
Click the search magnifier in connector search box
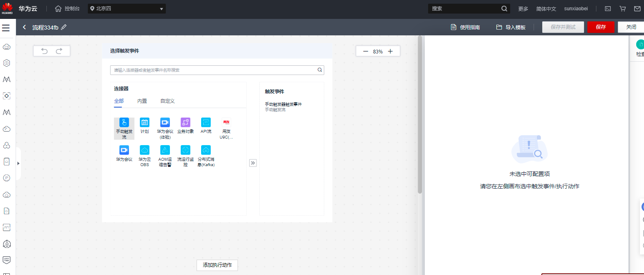pyautogui.click(x=320, y=70)
